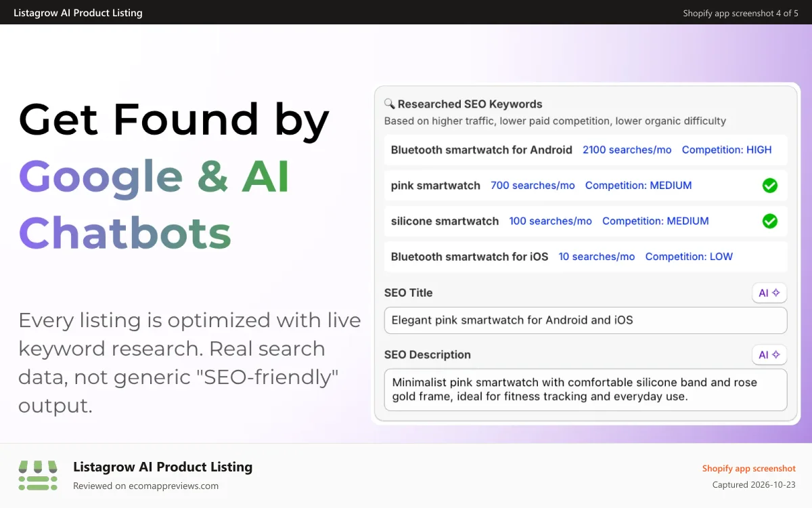
Task: Select the Bluetooth smartwatch for Android keyword
Action: coord(585,150)
